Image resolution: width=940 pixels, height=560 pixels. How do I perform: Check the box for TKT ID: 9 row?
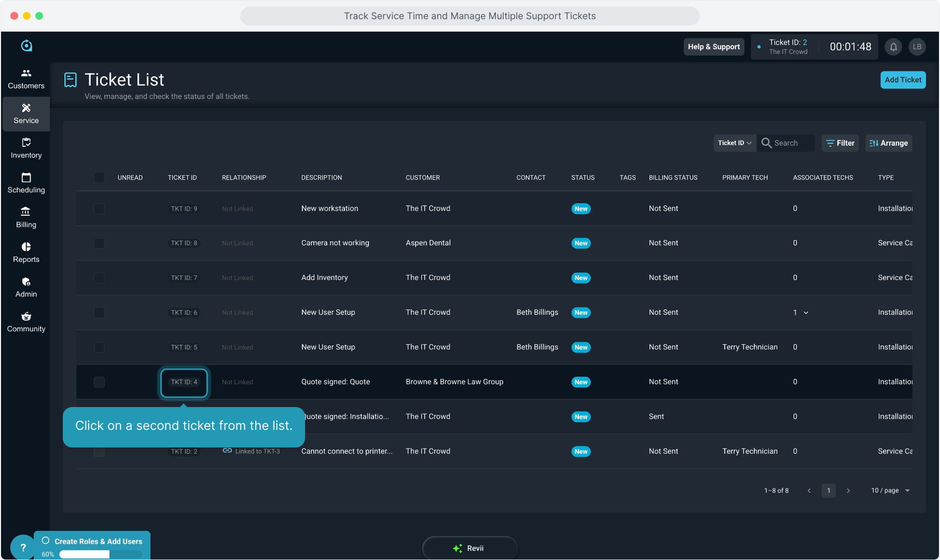tap(99, 208)
